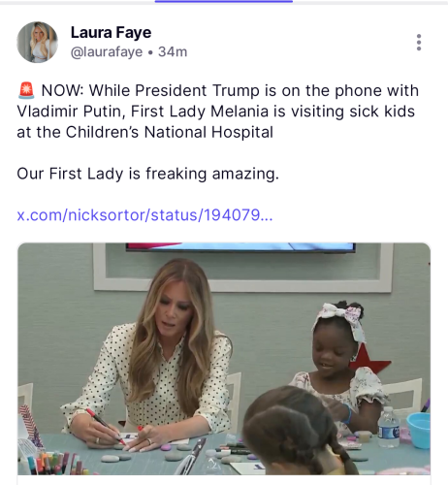
Task: Click the wall TV screen in media
Action: tap(240, 247)
